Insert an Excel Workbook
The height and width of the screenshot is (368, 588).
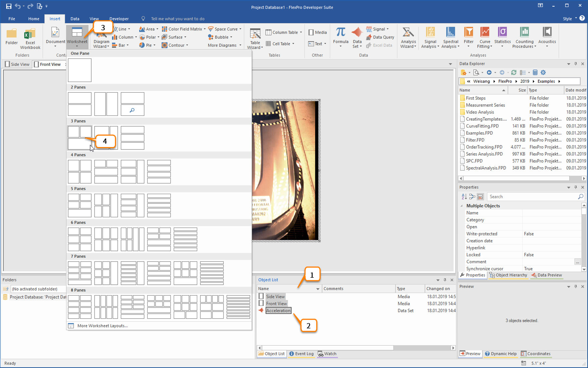[30, 39]
